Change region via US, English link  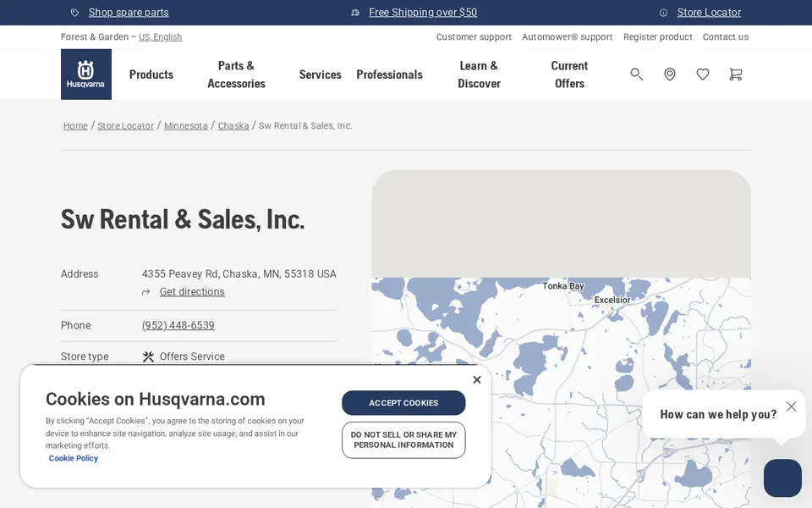coord(160,36)
